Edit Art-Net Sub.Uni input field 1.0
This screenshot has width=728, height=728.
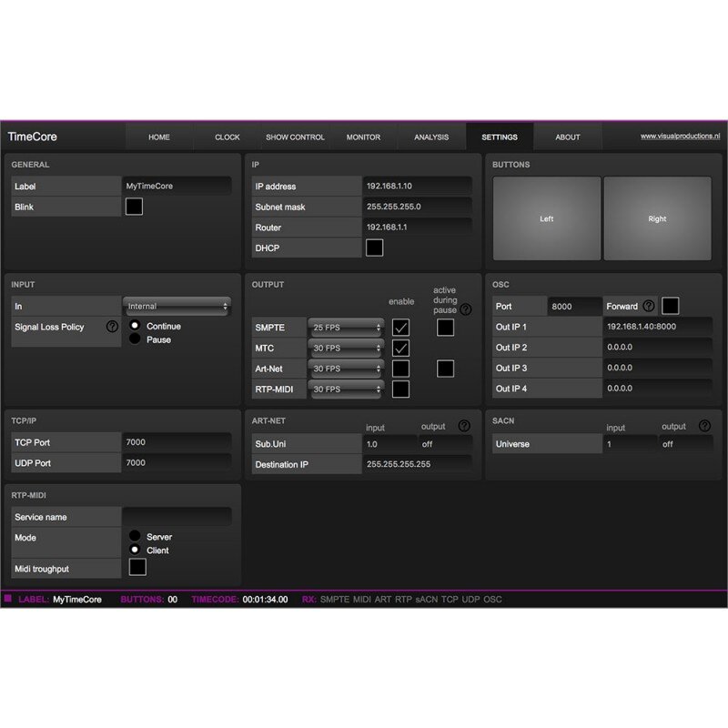389,444
